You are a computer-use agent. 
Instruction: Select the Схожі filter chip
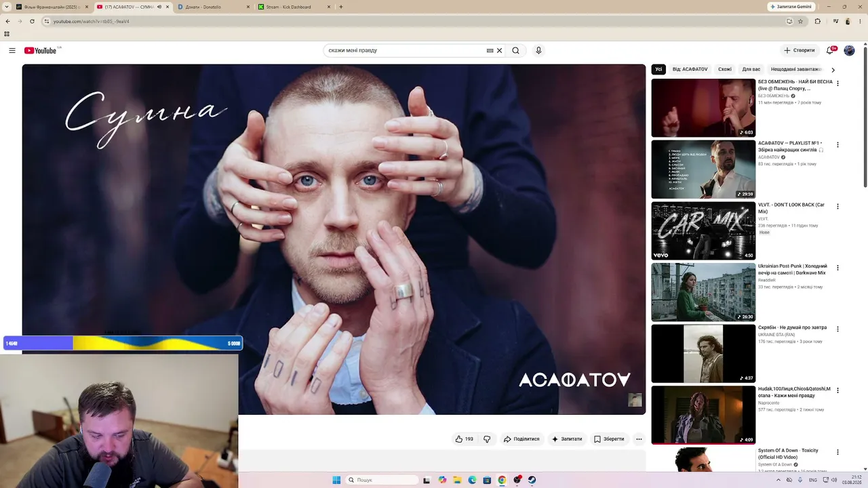pyautogui.click(x=725, y=69)
